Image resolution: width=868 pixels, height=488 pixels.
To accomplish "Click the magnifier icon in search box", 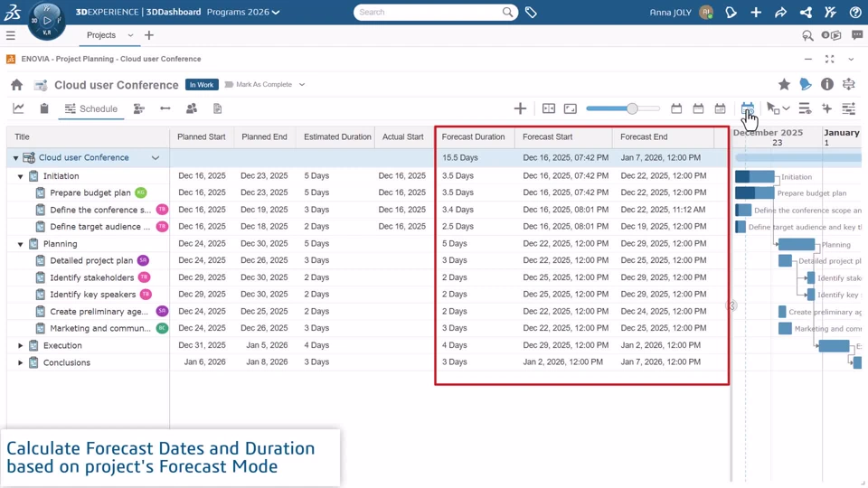I will (x=507, y=12).
